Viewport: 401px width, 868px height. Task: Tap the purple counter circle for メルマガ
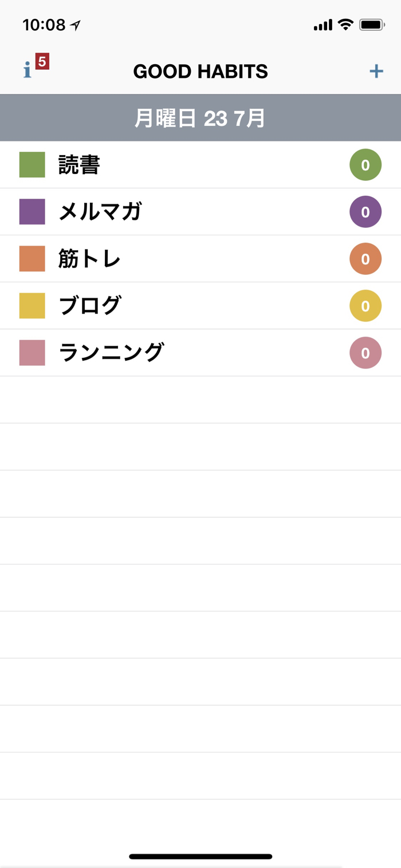tap(365, 212)
